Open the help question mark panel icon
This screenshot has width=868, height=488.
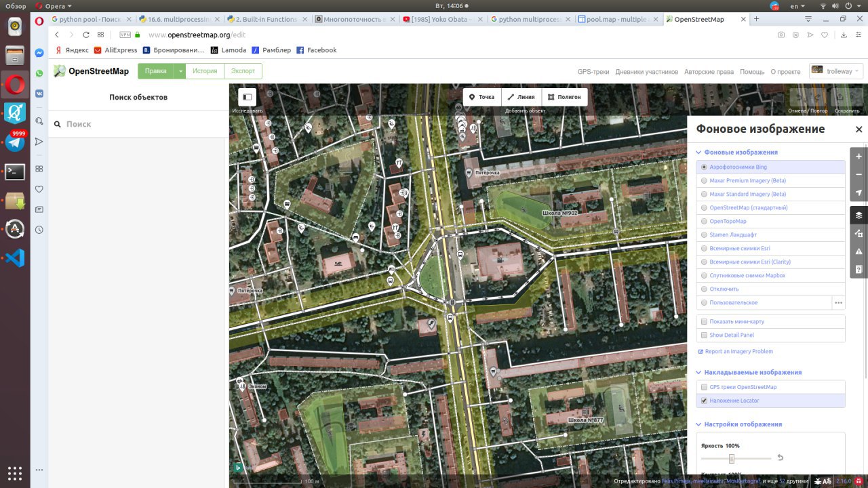[x=859, y=269]
